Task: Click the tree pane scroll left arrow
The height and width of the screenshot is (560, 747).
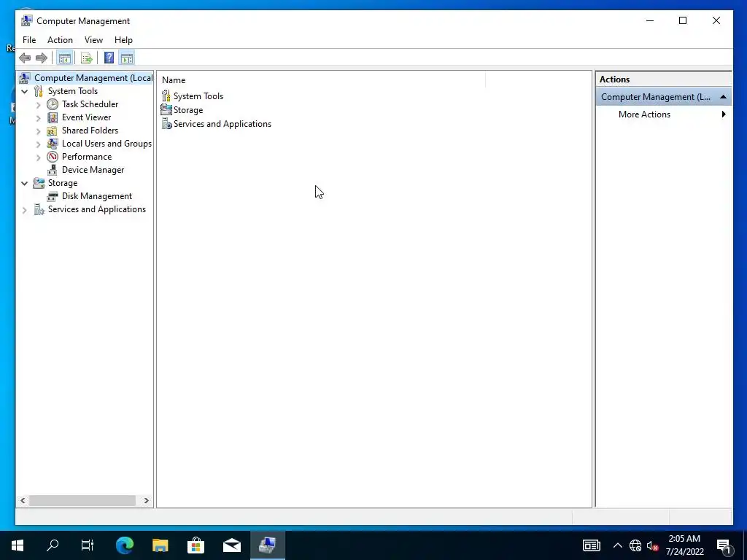Action: 23,500
